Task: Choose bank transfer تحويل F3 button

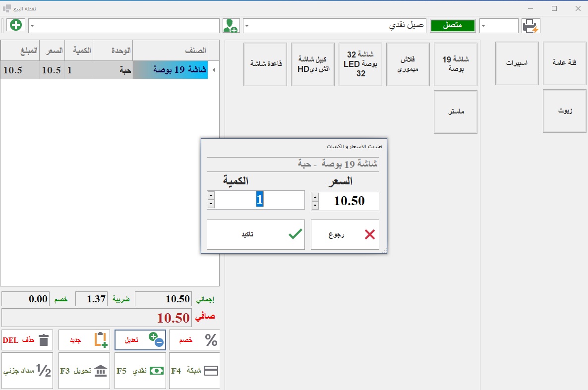Action: tap(84, 371)
